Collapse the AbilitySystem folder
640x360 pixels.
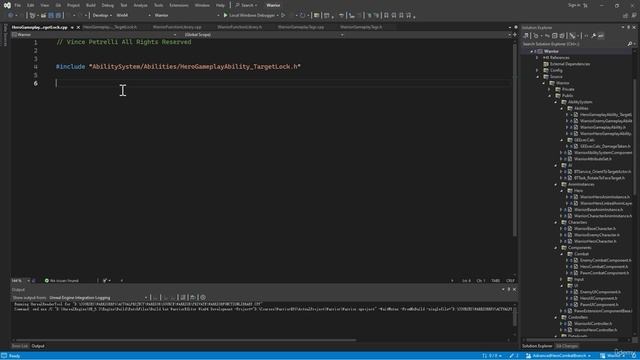556,102
